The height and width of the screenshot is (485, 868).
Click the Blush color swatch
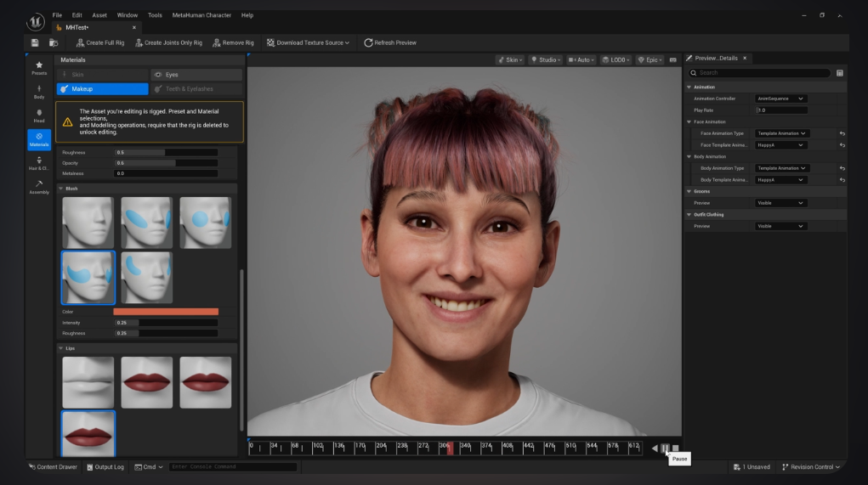[x=166, y=312]
